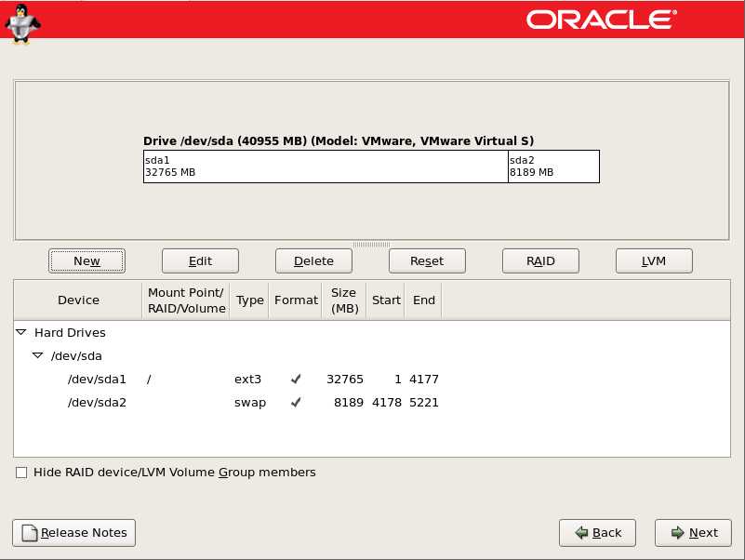Viewport: 745px width, 560px height.
Task: Click the green arrow icon on Back
Action: pyautogui.click(x=581, y=532)
